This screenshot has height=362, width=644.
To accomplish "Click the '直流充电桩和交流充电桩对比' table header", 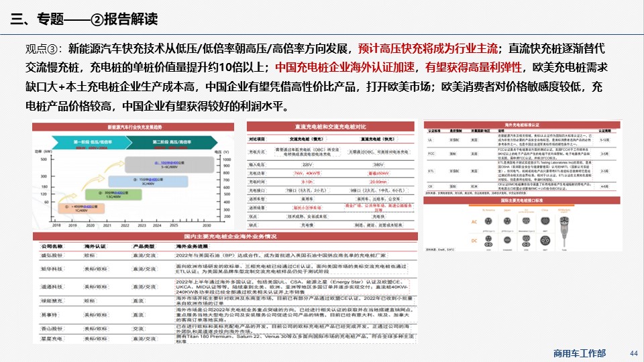I will point(330,127).
